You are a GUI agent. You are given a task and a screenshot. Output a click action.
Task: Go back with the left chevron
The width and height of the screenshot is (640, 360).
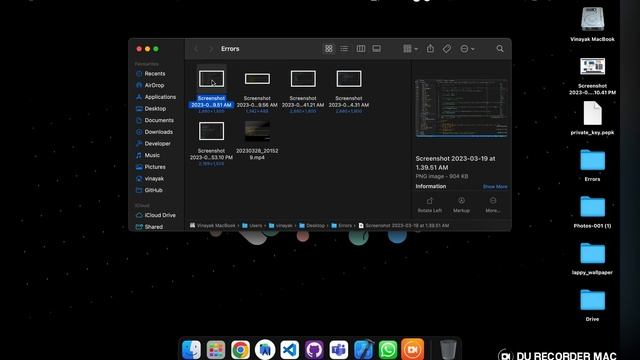coord(196,49)
